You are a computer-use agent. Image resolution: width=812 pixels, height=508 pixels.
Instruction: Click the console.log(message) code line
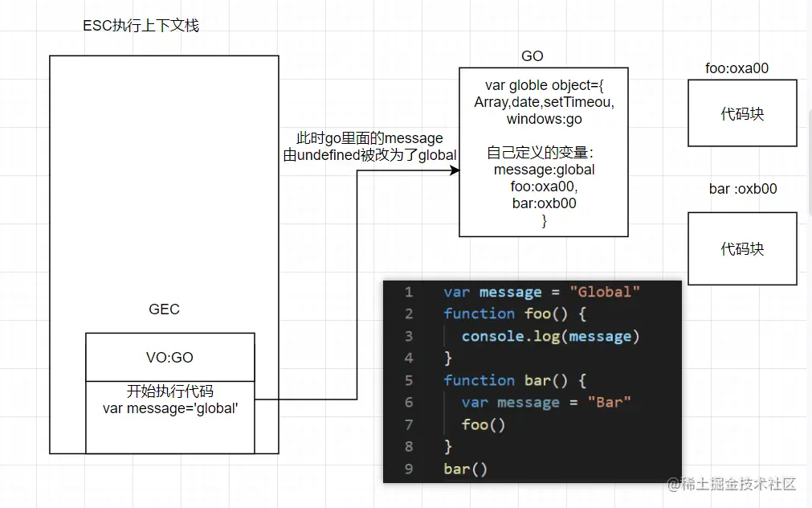pos(550,336)
